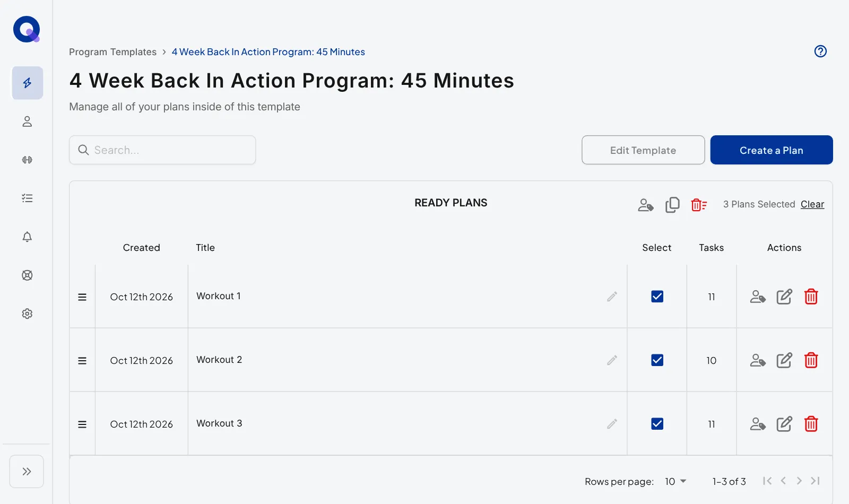The height and width of the screenshot is (504, 849).
Task: Edit the Workout 3 plan
Action: [784, 424]
